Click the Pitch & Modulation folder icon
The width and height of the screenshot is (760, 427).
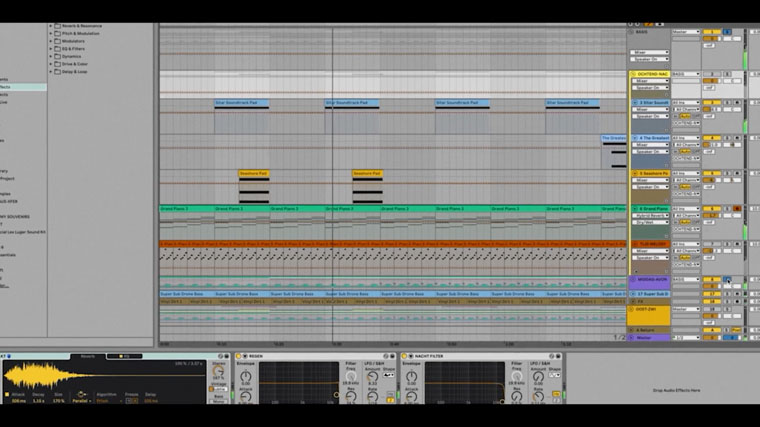[58, 33]
